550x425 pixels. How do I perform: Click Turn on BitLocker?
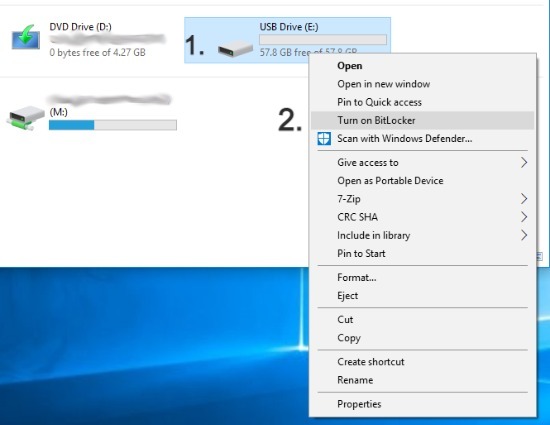422,121
